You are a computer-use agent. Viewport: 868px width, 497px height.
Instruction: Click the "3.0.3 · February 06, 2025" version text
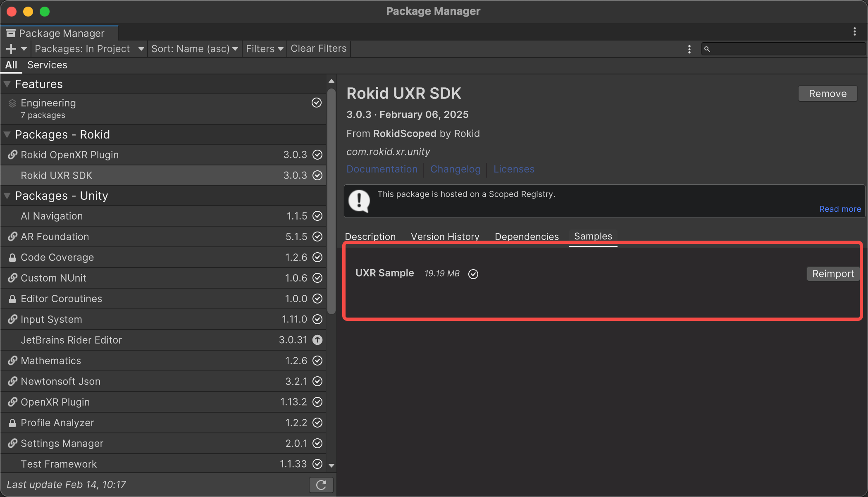click(x=408, y=115)
